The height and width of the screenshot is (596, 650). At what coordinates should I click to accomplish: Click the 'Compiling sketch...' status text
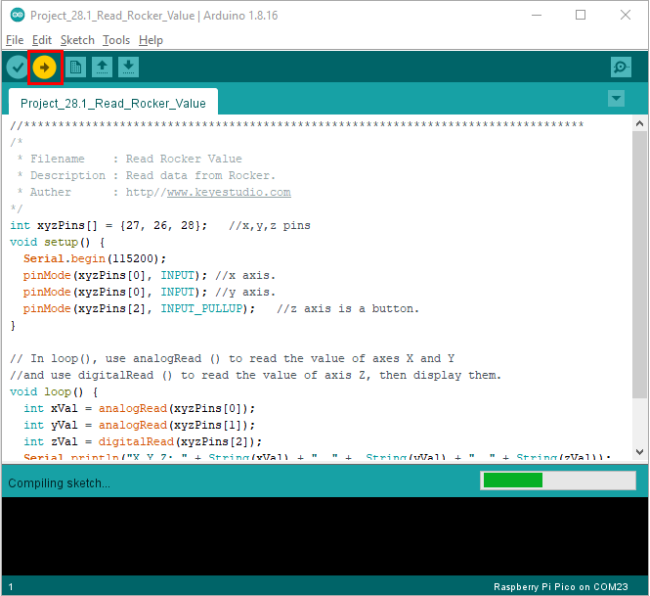click(59, 483)
